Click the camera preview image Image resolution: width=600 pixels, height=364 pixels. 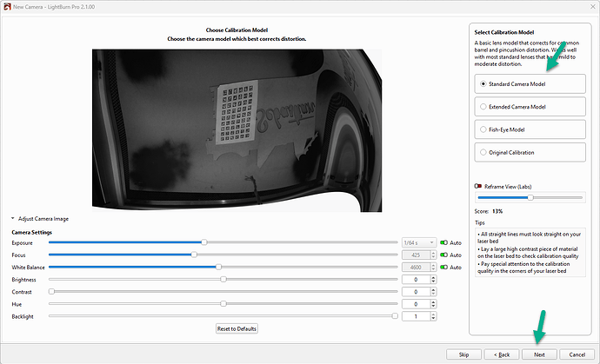pyautogui.click(x=237, y=130)
